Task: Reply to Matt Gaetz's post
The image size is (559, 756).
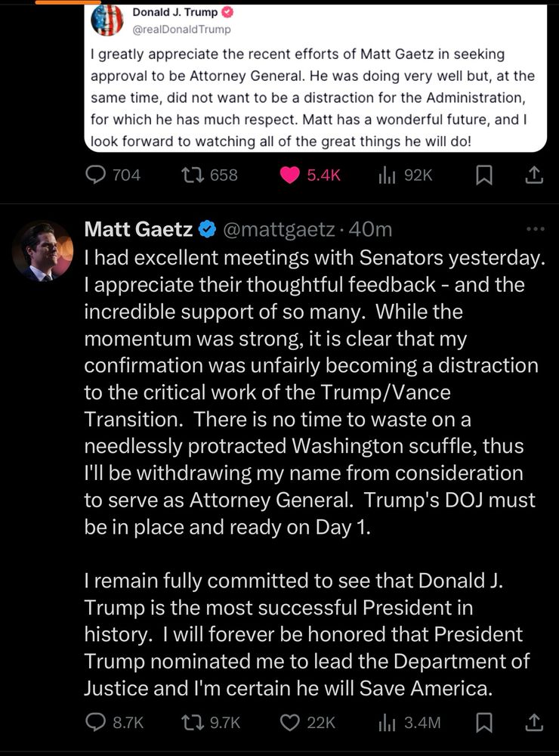Action: pyautogui.click(x=95, y=722)
